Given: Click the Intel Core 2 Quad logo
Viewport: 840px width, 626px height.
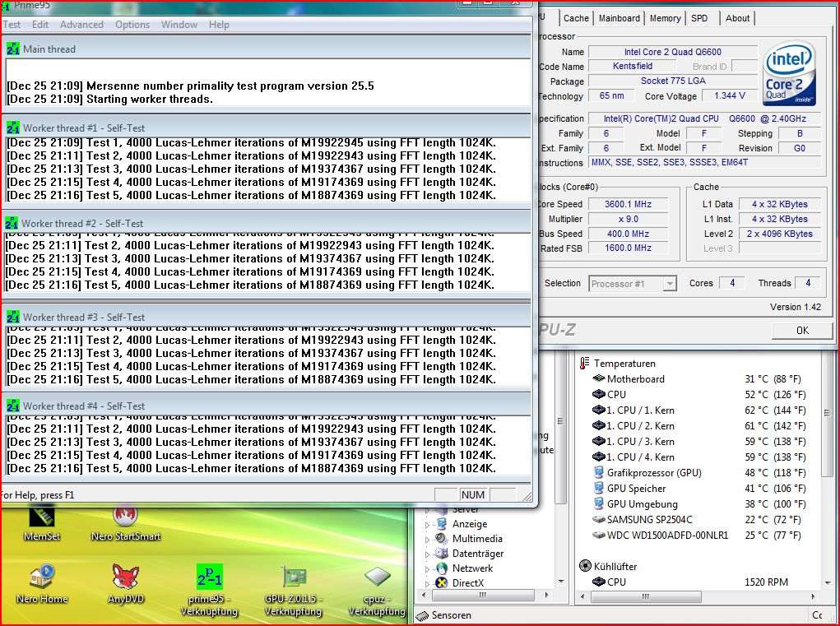Looking at the screenshot, I should (790, 73).
